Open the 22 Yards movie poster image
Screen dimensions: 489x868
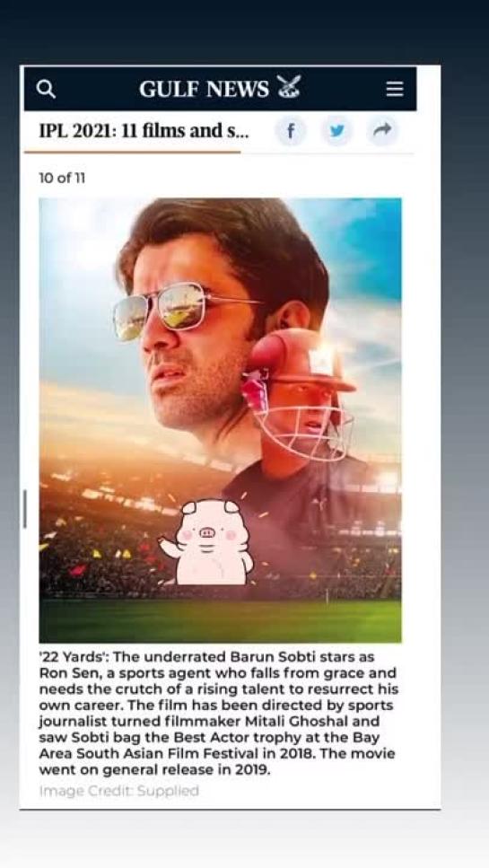click(x=220, y=420)
